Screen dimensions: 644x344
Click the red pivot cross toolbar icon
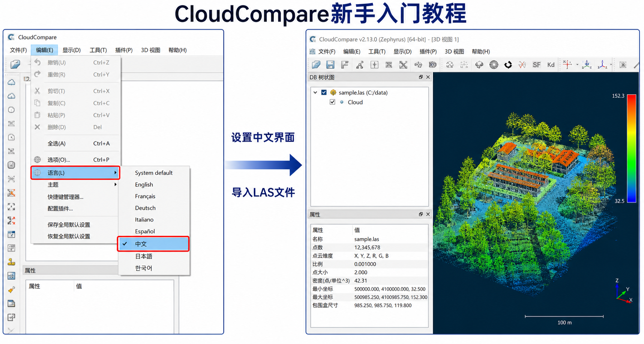coord(567,65)
